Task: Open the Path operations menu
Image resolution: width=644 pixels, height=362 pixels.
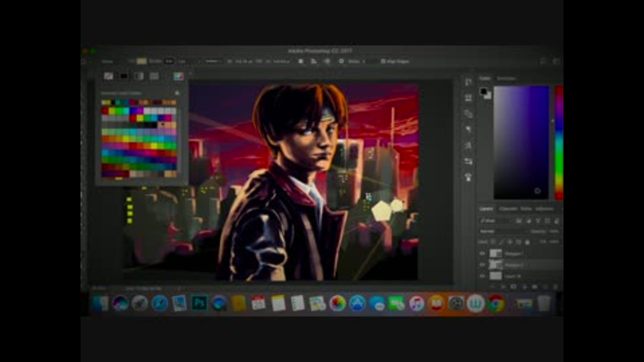Action: tap(301, 61)
